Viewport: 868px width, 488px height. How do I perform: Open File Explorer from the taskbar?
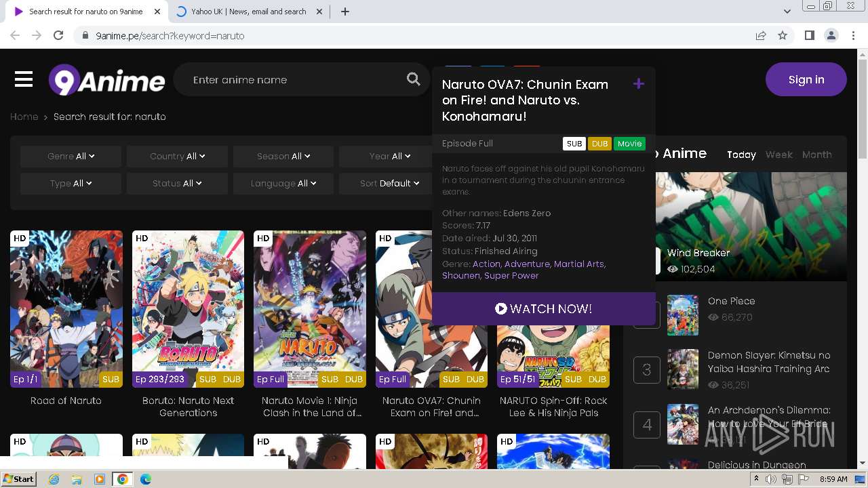(x=77, y=479)
